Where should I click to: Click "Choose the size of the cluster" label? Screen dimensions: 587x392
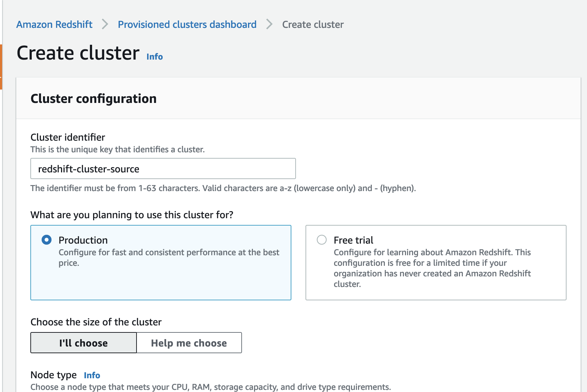click(x=96, y=322)
